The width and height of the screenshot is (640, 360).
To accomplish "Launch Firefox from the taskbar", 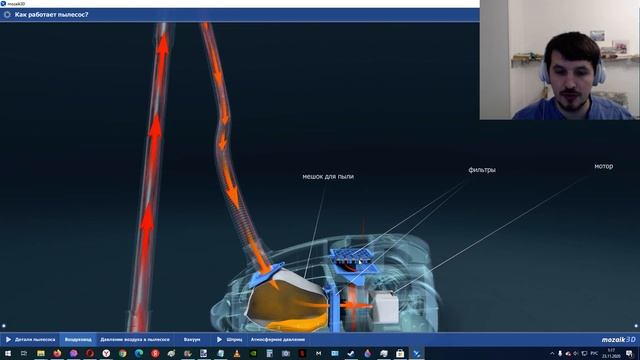I will pos(57,353).
